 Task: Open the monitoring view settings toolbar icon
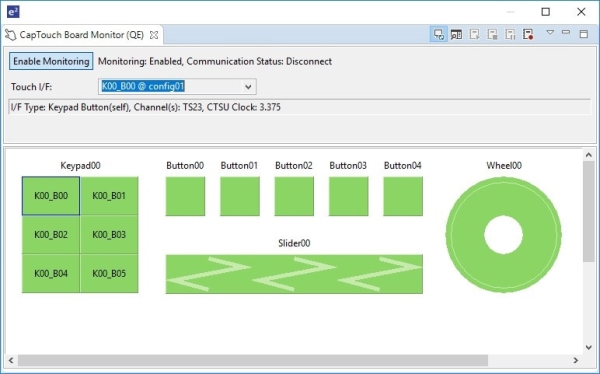[456, 34]
